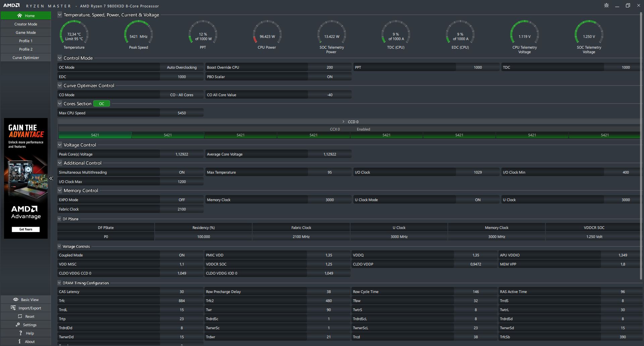Click Max CPU Speed value 5450

182,113
